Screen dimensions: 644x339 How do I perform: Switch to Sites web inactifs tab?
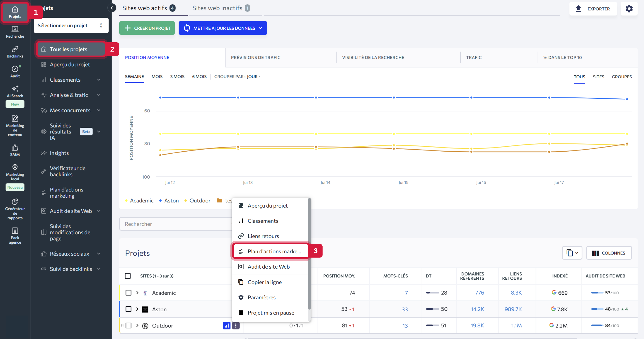point(221,8)
